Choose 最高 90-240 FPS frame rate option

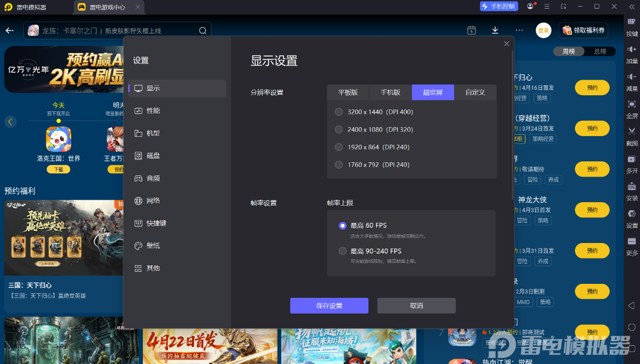(x=343, y=251)
